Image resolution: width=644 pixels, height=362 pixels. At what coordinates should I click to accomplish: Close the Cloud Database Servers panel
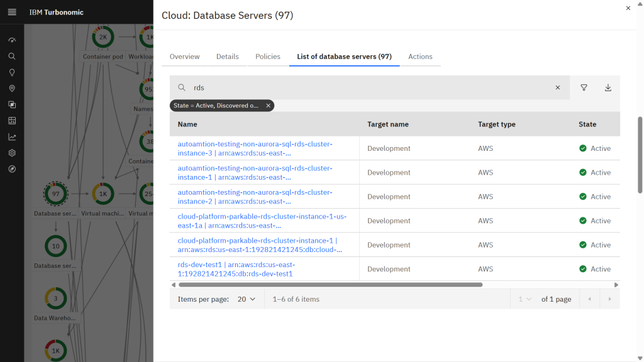point(628,8)
